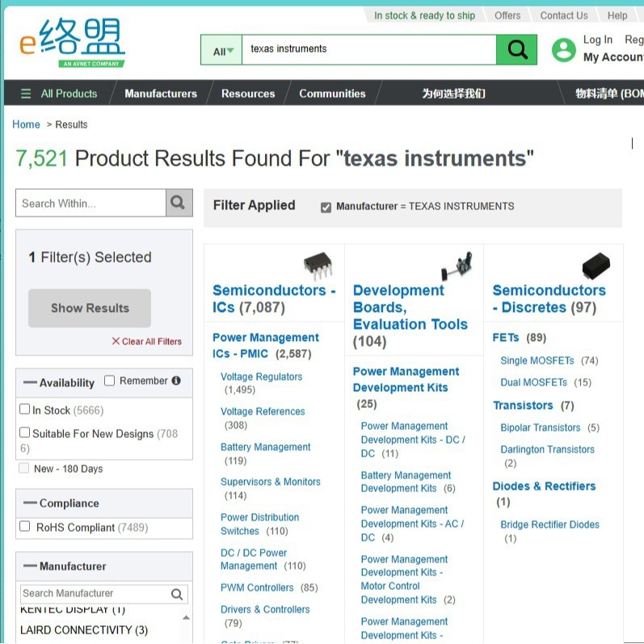Click the e络盟 site logo
Viewport: 644px width, 644px height.
pyautogui.click(x=72, y=42)
